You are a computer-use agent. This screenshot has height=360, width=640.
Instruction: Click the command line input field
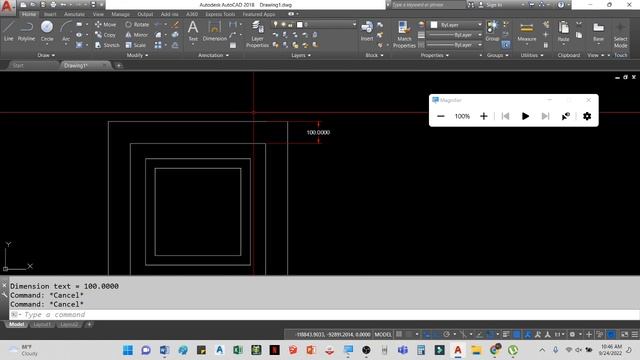click(x=324, y=315)
